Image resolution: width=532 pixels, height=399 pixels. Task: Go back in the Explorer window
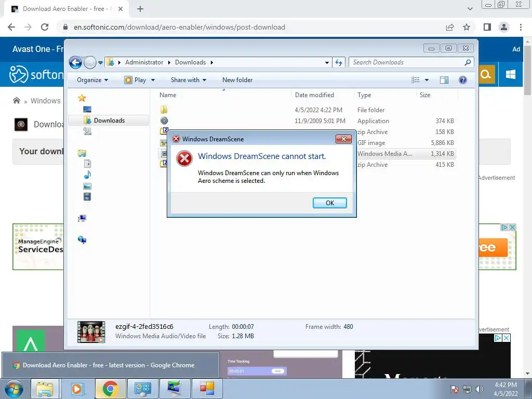point(75,62)
